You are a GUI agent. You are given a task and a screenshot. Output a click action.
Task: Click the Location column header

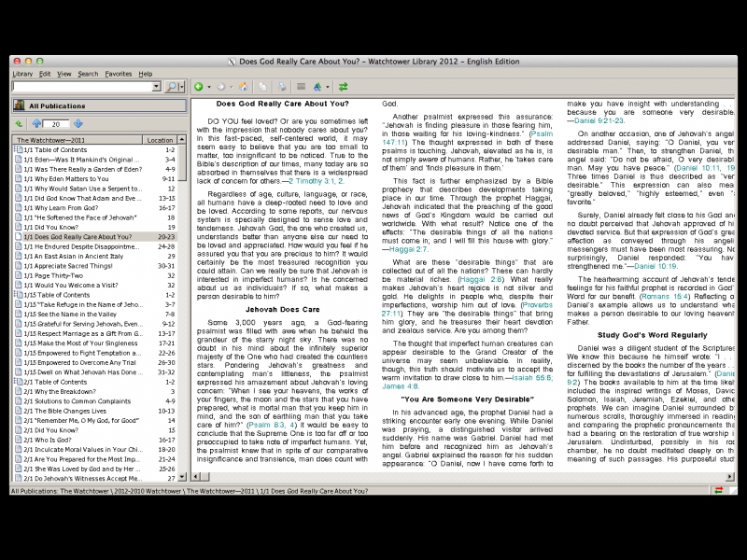[x=160, y=139]
